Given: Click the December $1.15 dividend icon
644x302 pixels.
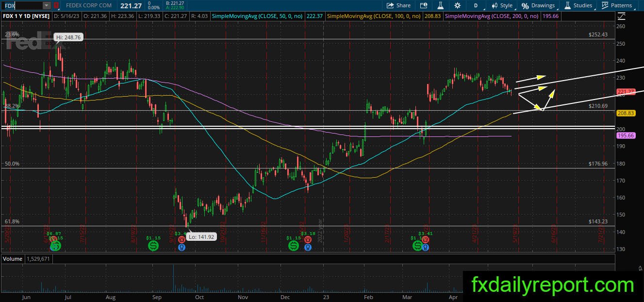Looking at the screenshot, I should click(x=294, y=246).
